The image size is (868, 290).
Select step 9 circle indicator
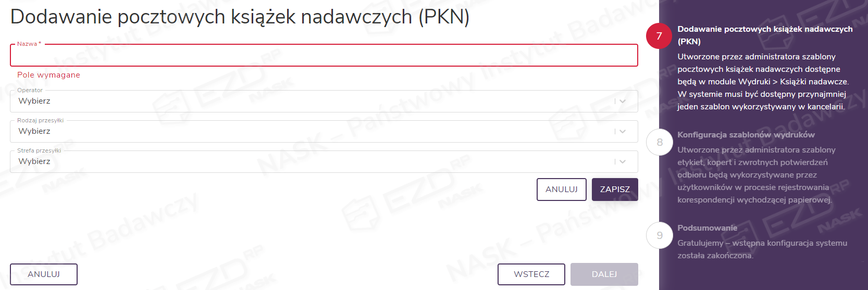[660, 235]
